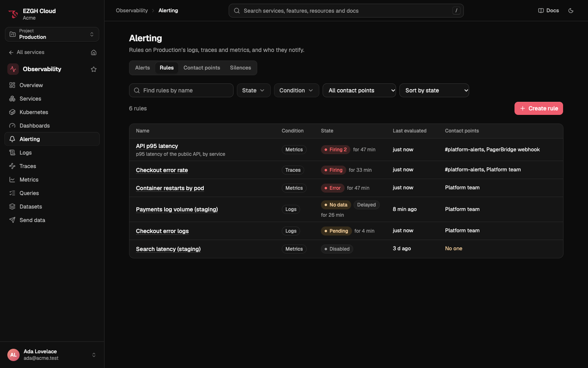Click the home icon beside All services
The image size is (588, 368).
94,52
